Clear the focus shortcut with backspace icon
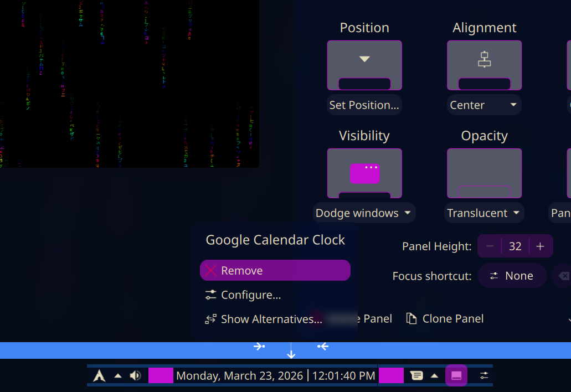The height and width of the screenshot is (392, 571). coord(563,276)
